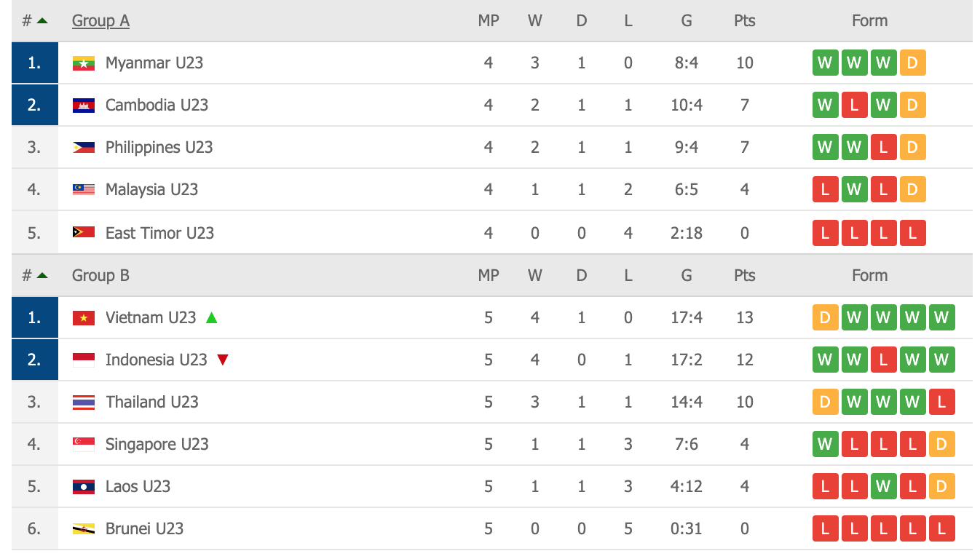Viewport: 980px width, 559px height.
Task: Click the Cambodia U23 flag icon
Action: [x=84, y=106]
